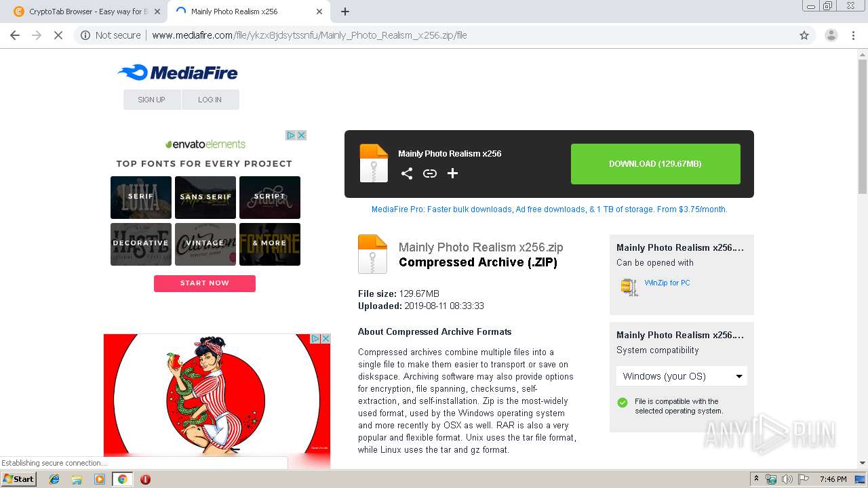
Task: Click the page scrollbar down arrow
Action: point(863,463)
